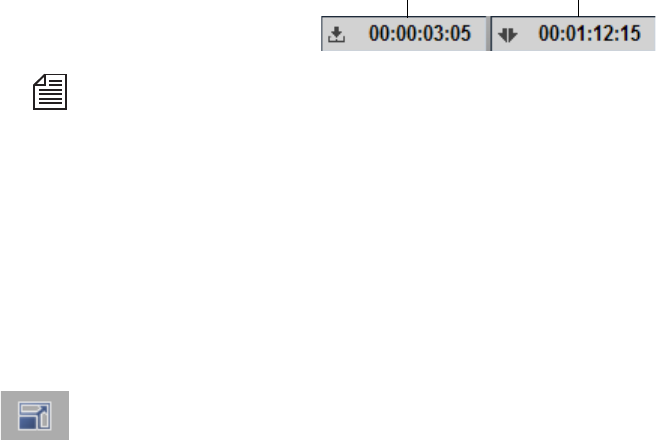Select the 00:00:03:05 timecode value
Viewport: 656px width, 440px height.
420,33
